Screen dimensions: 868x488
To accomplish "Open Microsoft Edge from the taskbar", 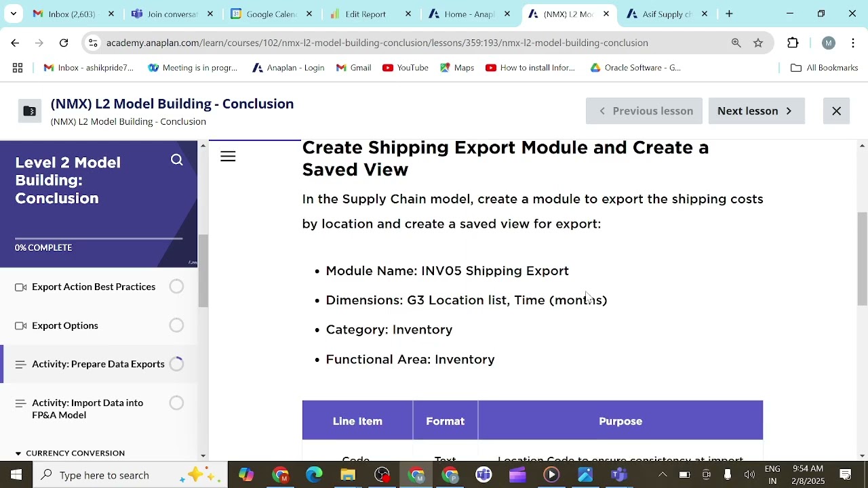I will click(314, 475).
